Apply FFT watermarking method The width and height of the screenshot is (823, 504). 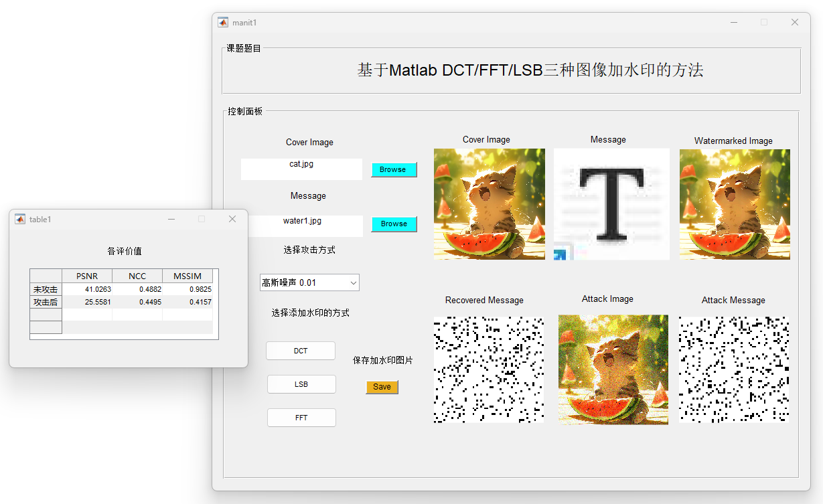(301, 418)
